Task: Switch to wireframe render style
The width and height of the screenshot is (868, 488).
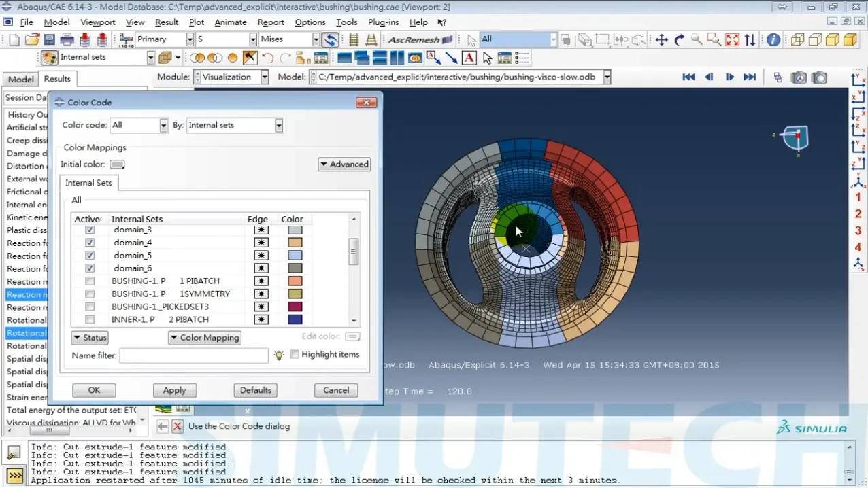Action: coord(797,40)
